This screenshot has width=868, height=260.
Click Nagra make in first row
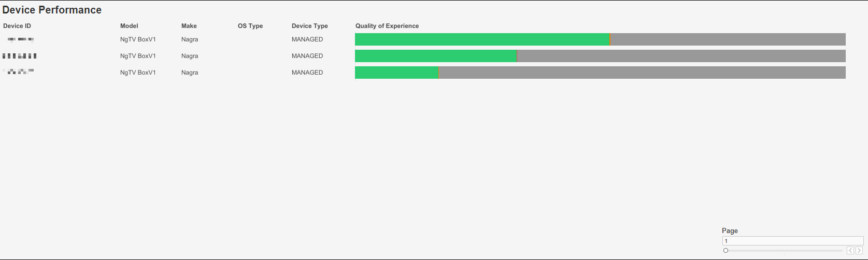pos(190,39)
